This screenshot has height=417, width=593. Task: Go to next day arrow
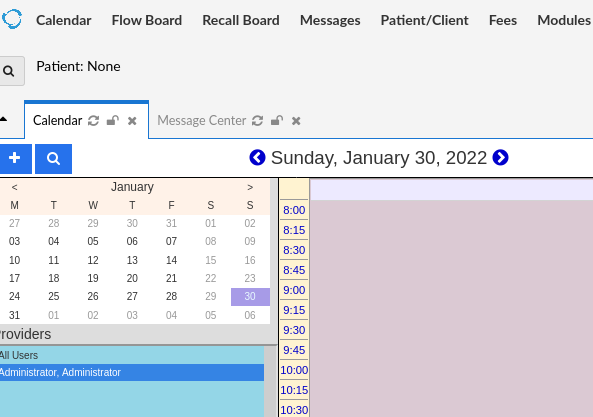500,158
